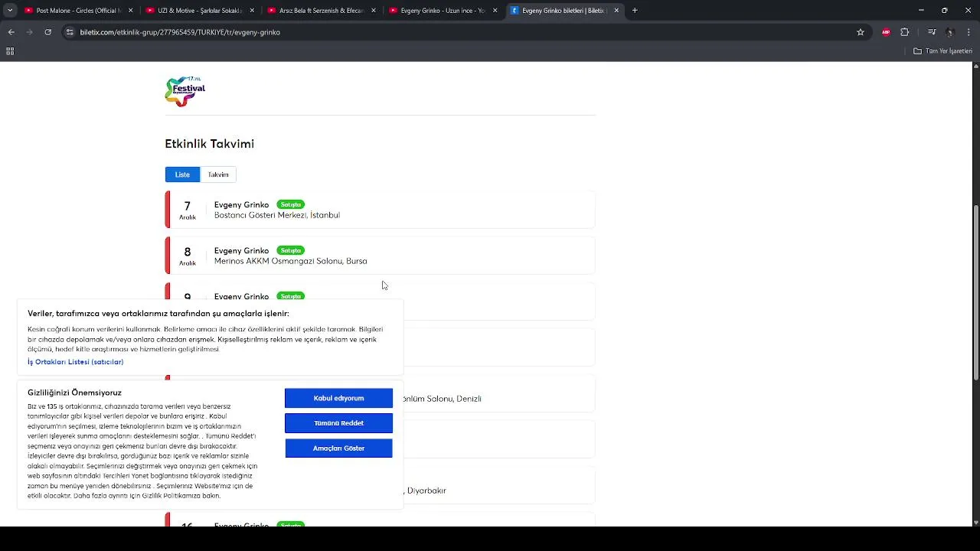Click the scrollbar up arrow
This screenshot has height=551, width=980.
tap(975, 66)
